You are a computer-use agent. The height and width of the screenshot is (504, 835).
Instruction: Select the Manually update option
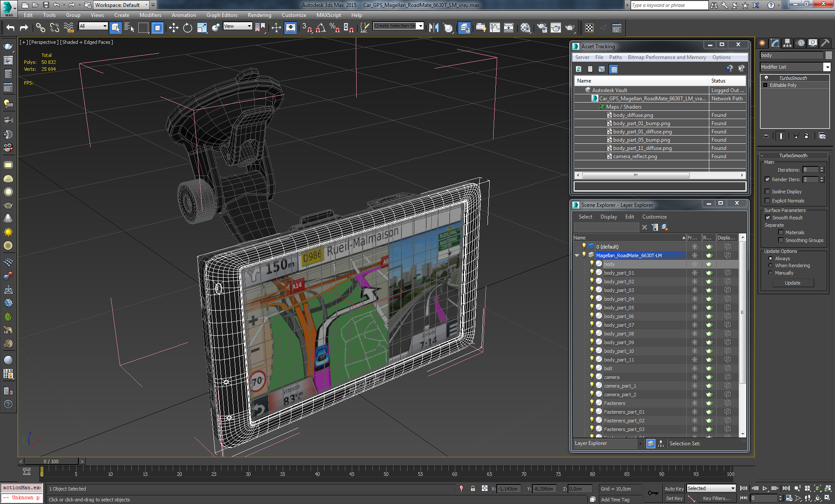[x=770, y=273]
